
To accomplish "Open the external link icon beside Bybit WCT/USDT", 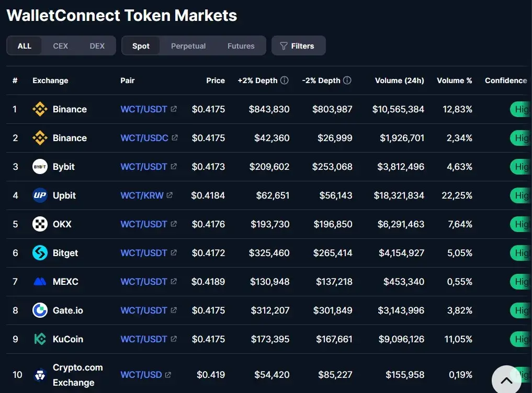I will (x=174, y=166).
